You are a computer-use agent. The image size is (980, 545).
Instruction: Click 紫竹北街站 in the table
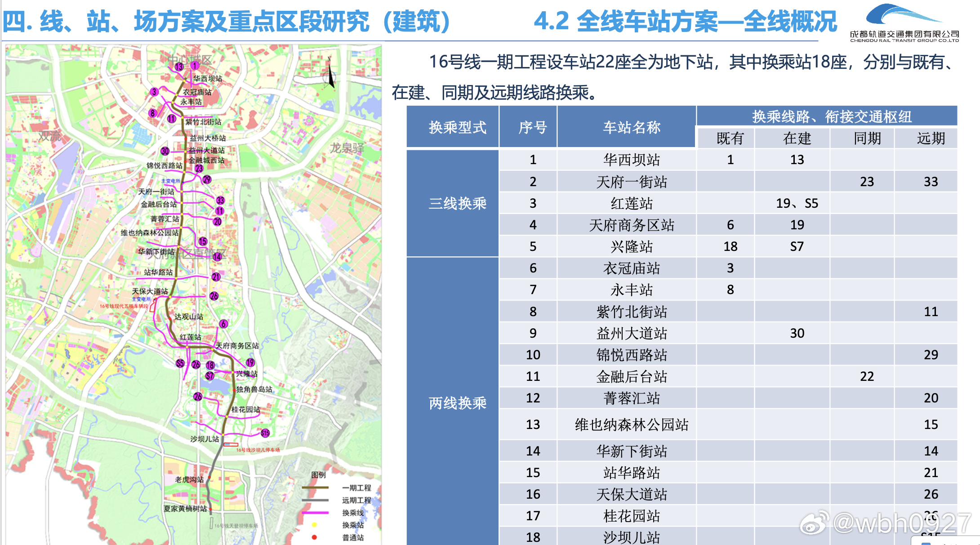click(632, 312)
